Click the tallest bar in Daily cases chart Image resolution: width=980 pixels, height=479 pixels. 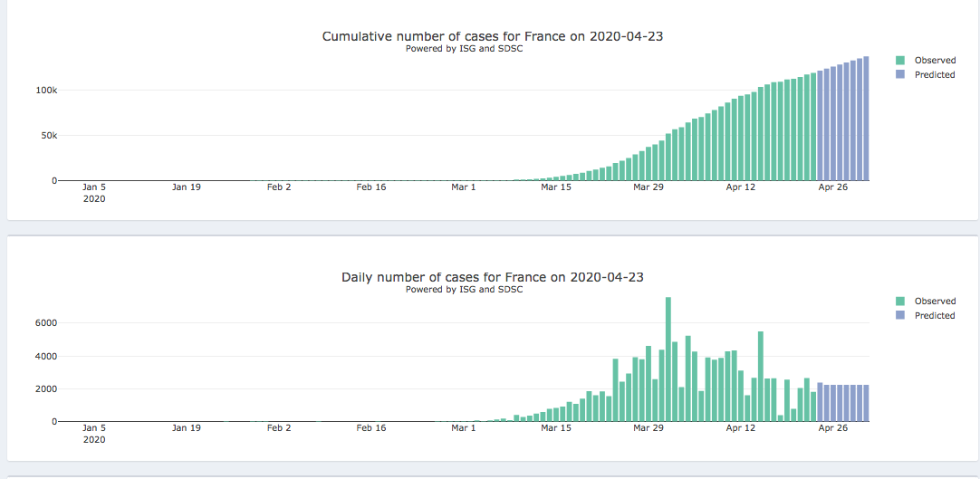(668, 362)
